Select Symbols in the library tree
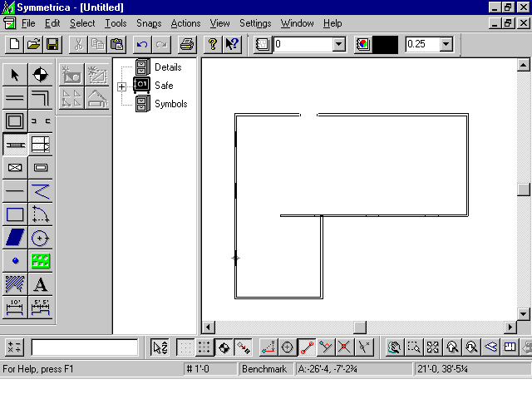The width and height of the screenshot is (532, 399). click(170, 104)
